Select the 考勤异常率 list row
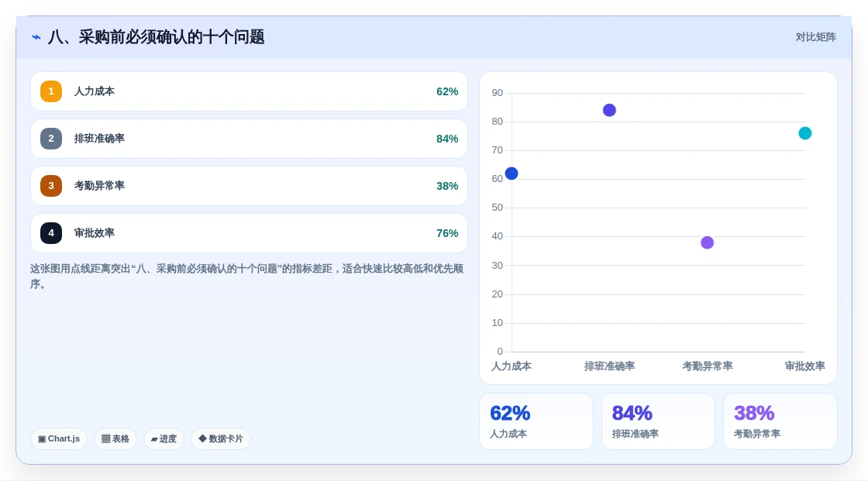The height and width of the screenshot is (481, 868). [249, 186]
